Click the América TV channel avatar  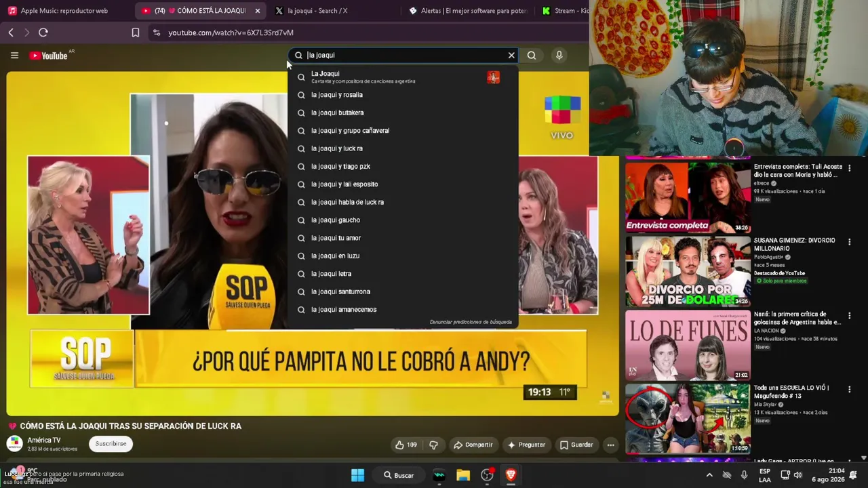14,444
